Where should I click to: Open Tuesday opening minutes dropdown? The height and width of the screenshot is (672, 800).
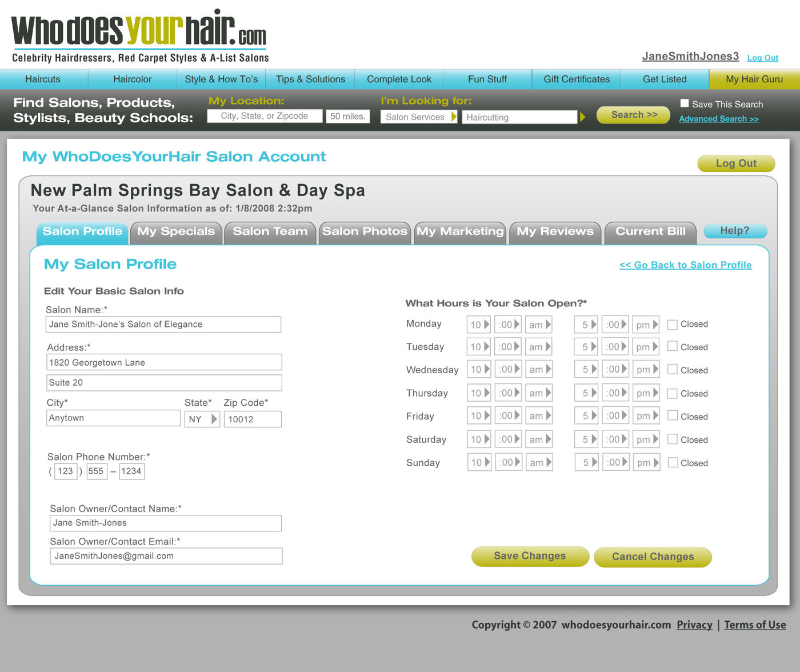point(508,346)
